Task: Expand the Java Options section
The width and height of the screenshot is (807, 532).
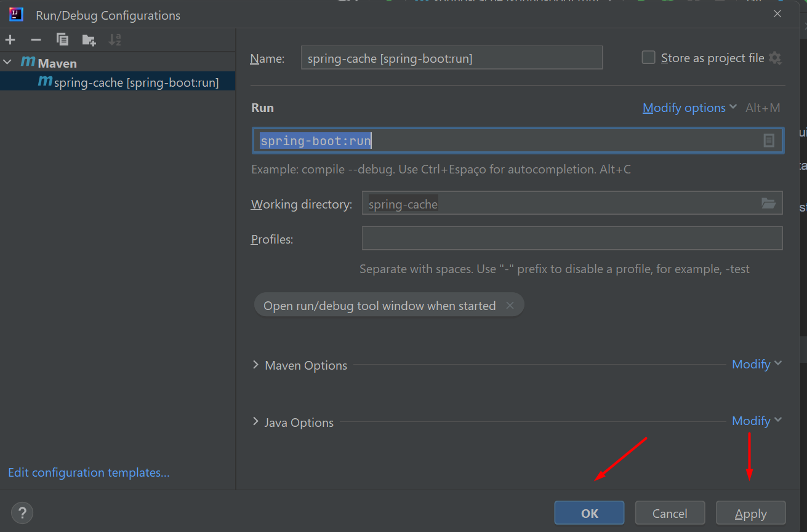Action: (255, 422)
